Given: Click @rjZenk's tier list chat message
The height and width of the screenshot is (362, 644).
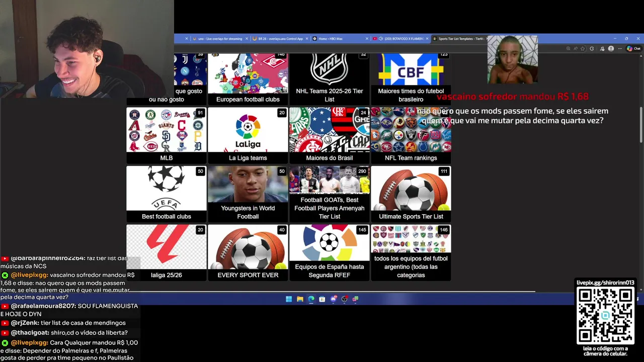Looking at the screenshot, I should point(63,323).
